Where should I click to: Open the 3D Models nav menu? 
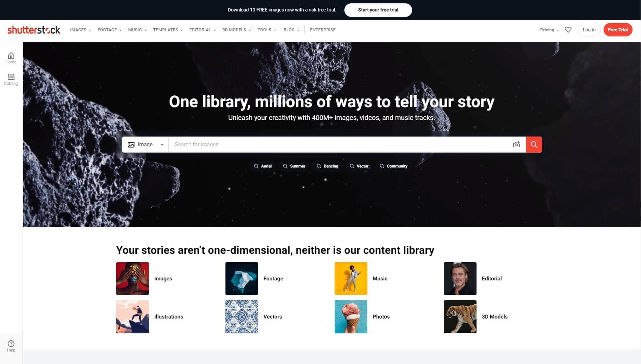click(237, 30)
